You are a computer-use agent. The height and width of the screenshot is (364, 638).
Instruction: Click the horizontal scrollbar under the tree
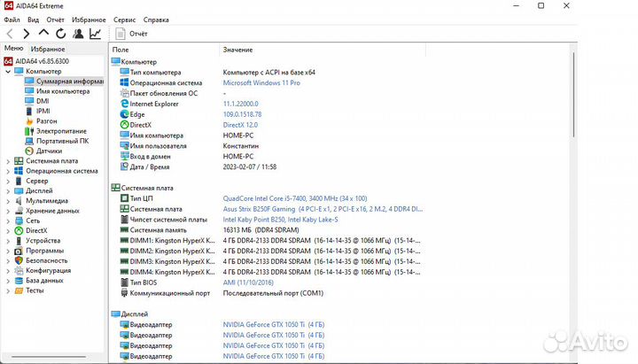[49, 357]
